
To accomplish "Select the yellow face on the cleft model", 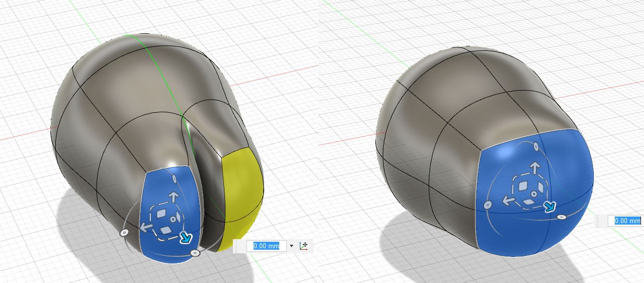I will tap(244, 194).
